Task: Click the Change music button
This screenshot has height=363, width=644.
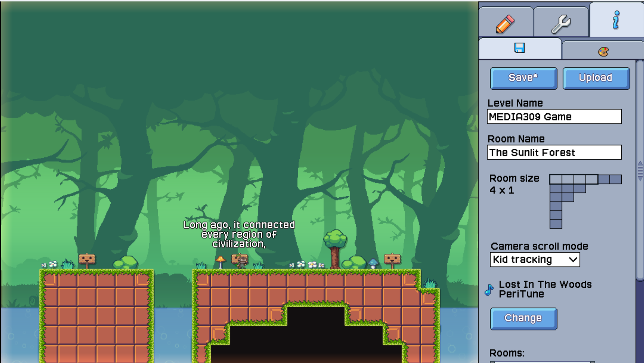Action: pyautogui.click(x=523, y=318)
